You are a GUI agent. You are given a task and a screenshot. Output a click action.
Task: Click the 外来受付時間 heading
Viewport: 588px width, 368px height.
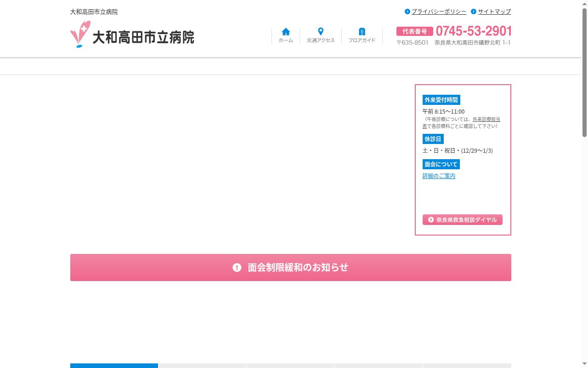click(441, 100)
